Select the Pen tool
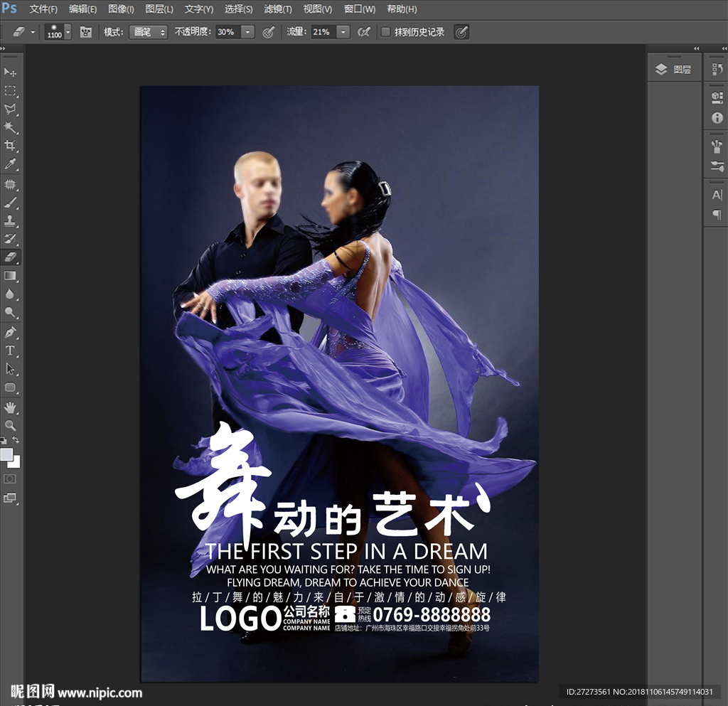 (x=10, y=332)
